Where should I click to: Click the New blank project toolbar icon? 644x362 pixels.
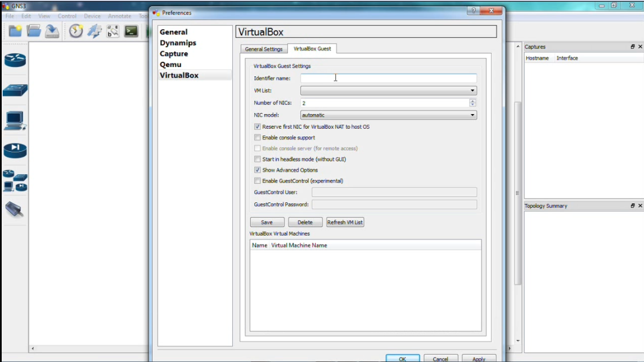(x=15, y=31)
